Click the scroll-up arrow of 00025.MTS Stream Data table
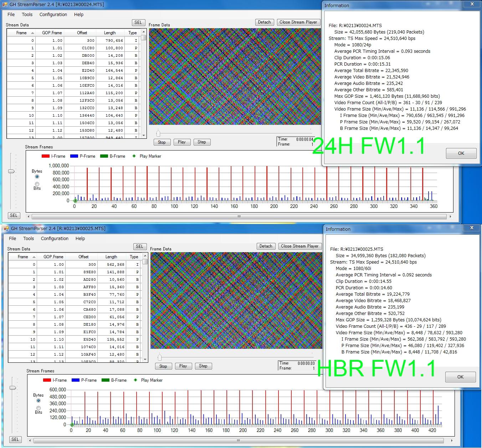Viewport: 482px width, 448px height. pyautogui.click(x=145, y=256)
